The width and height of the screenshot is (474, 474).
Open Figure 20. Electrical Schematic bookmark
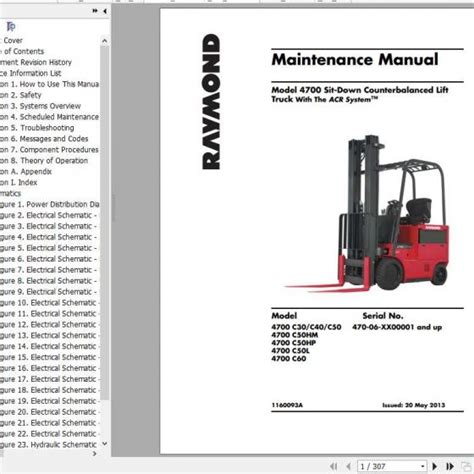[x=49, y=412]
